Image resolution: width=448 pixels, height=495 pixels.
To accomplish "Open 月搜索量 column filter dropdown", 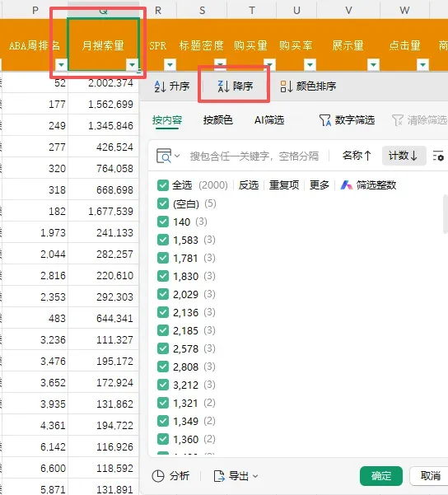I will [x=132, y=65].
